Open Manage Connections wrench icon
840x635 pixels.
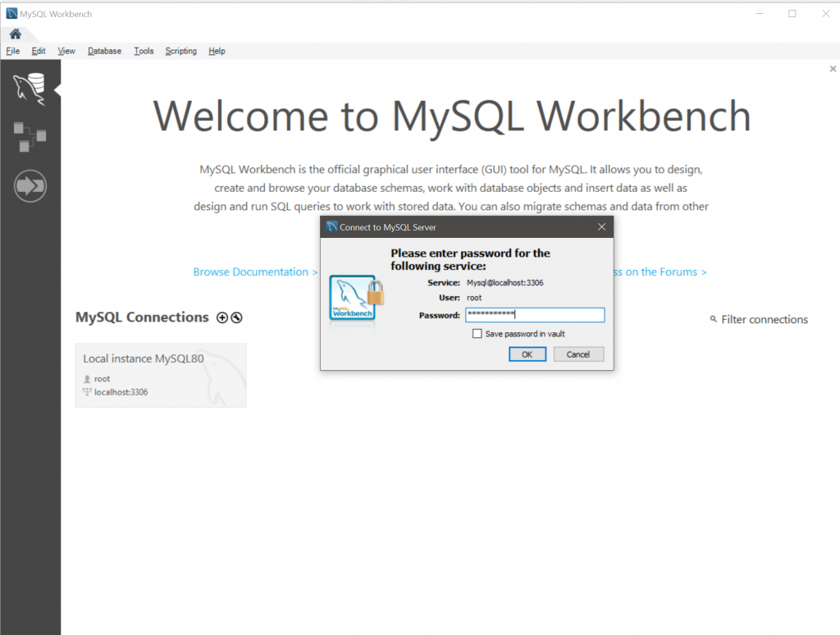tap(236, 317)
